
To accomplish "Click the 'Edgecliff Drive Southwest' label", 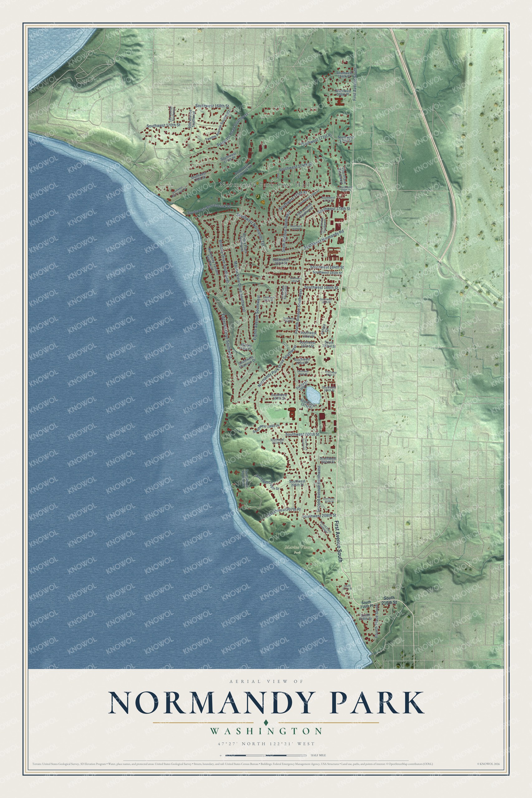I will 226,336.
